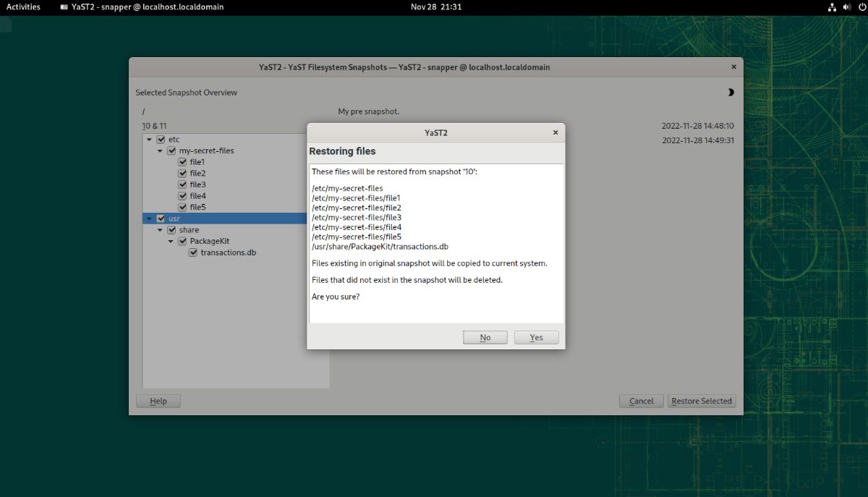This screenshot has height=497, width=868.
Task: Click the crescent icon above snapshot timestamps
Action: 730,92
